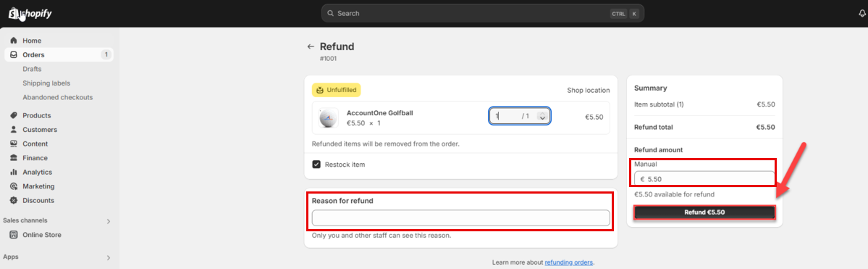Adjust quantity using the stepper arrows
Screen dimensions: 868x269
coord(542,117)
